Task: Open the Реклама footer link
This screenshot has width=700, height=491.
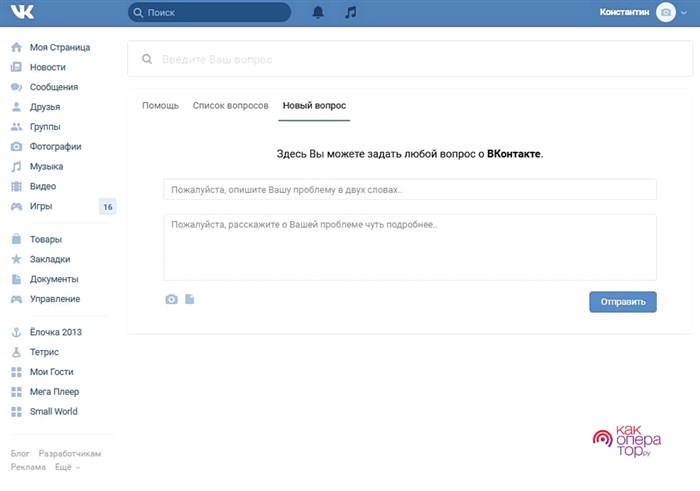Action: (x=28, y=467)
